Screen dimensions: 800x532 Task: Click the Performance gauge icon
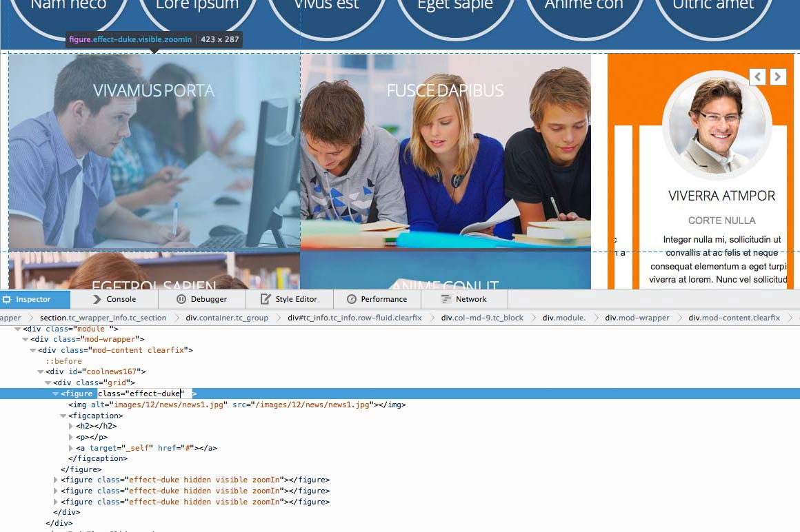click(x=351, y=300)
